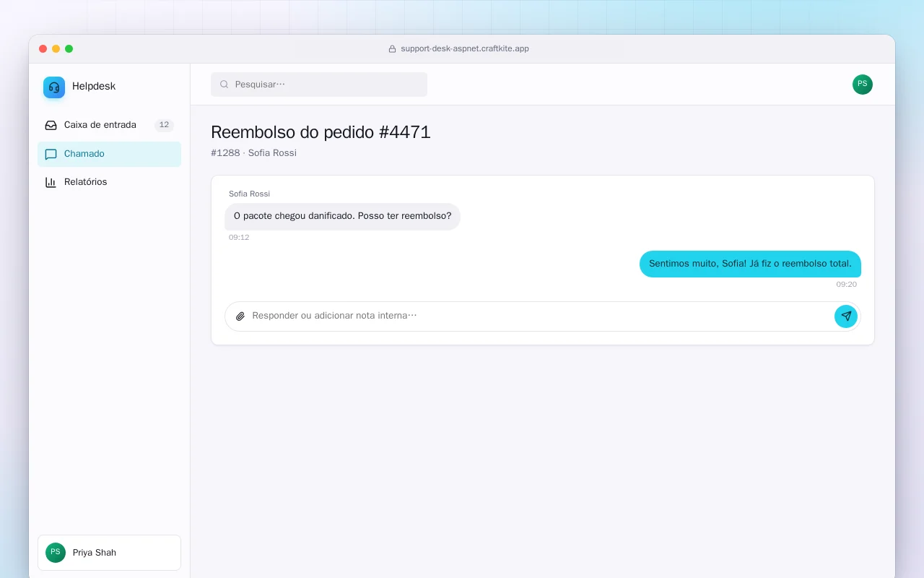The image size is (924, 578).
Task: Click the inbox tray icon
Action: [x=51, y=125]
